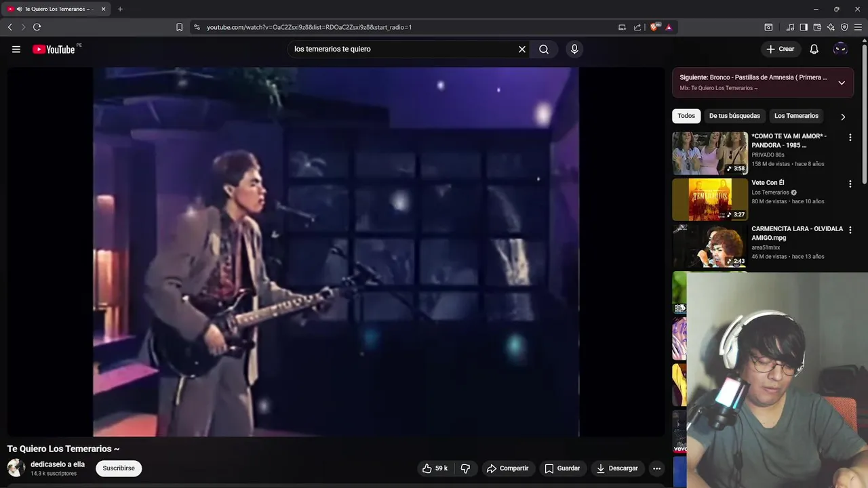Share this page from address bar
Viewport: 868px width, 488px height.
(x=637, y=27)
